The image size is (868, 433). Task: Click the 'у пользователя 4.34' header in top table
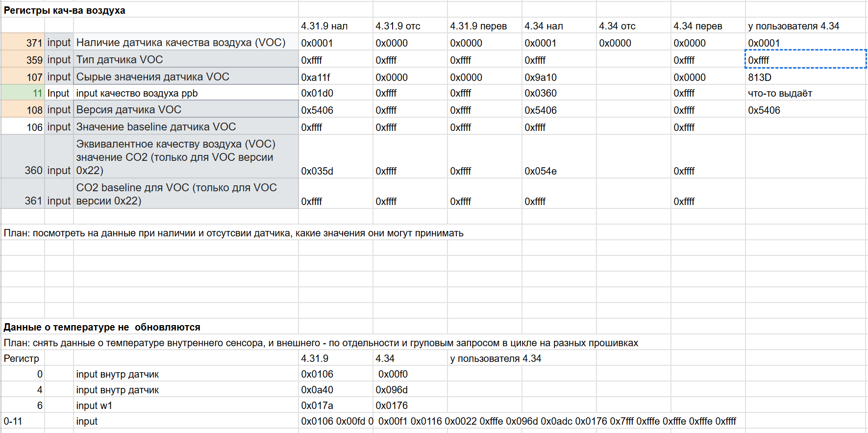(794, 26)
